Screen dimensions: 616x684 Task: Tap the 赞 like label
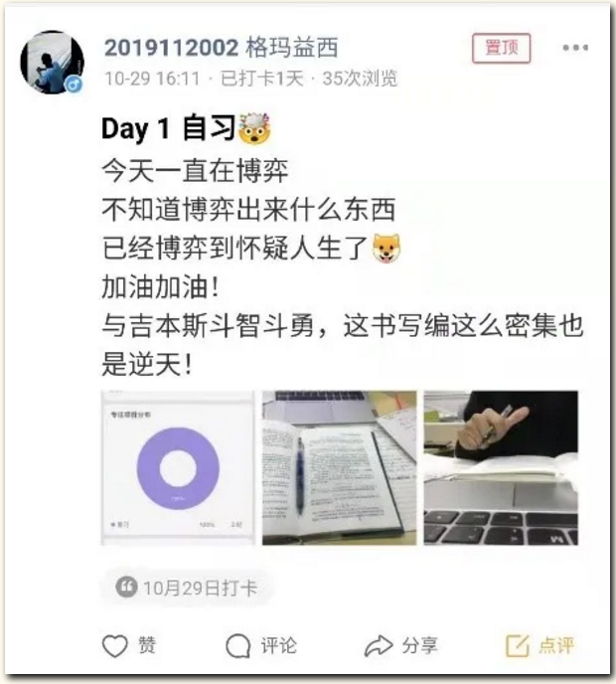(147, 645)
